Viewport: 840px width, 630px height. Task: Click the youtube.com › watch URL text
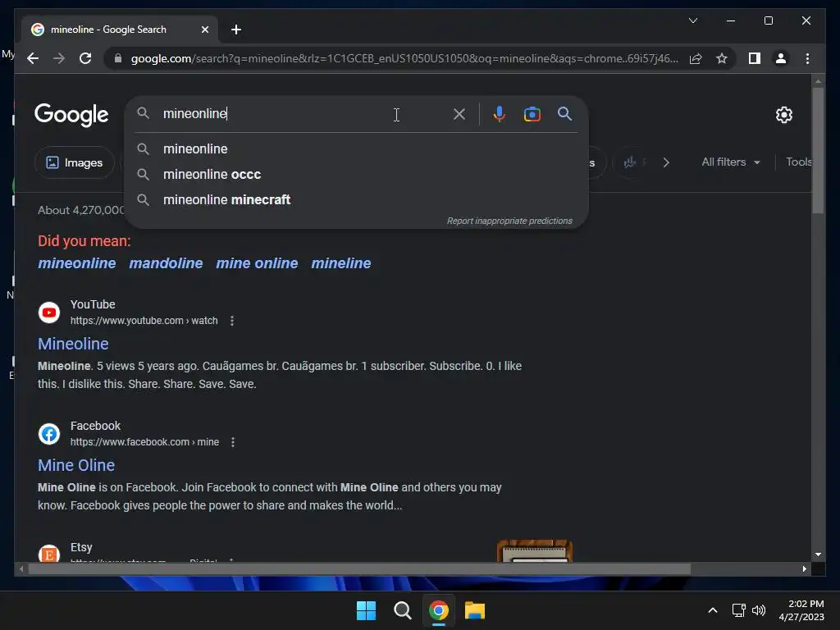click(x=144, y=321)
